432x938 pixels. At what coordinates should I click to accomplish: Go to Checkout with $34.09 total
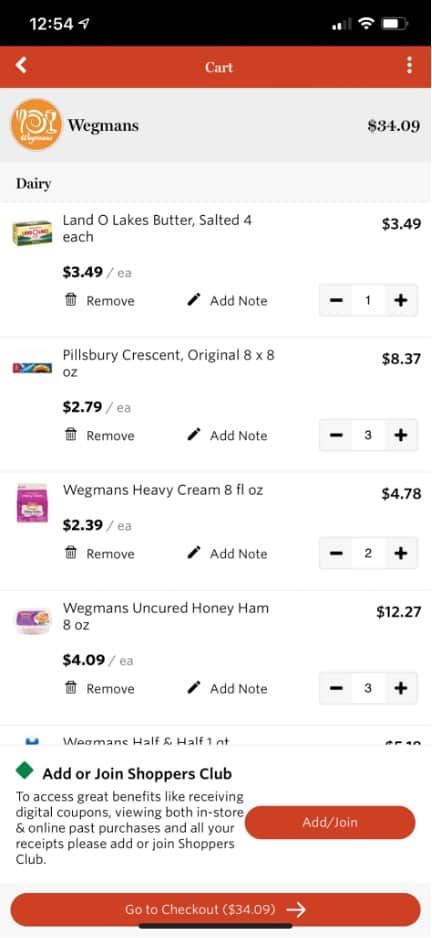pos(215,909)
